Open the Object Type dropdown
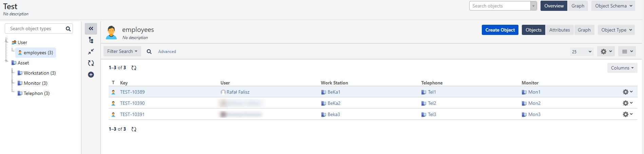This screenshot has width=644, height=154. [616, 30]
